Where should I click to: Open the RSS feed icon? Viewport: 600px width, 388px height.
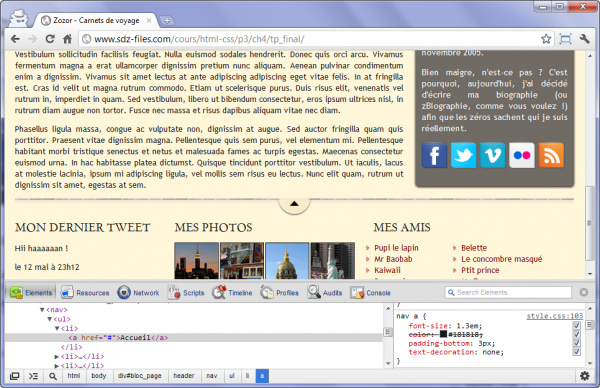coord(551,155)
